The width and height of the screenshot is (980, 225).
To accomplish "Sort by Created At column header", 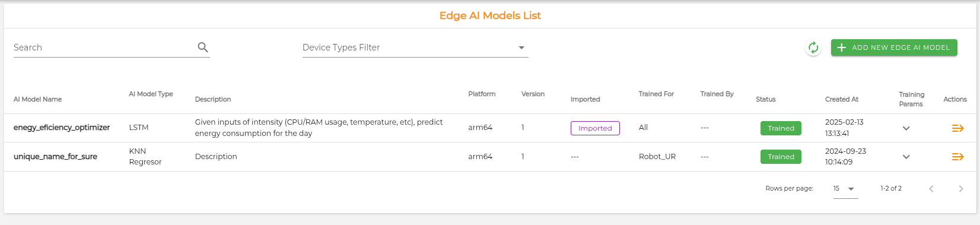I will [x=842, y=99].
